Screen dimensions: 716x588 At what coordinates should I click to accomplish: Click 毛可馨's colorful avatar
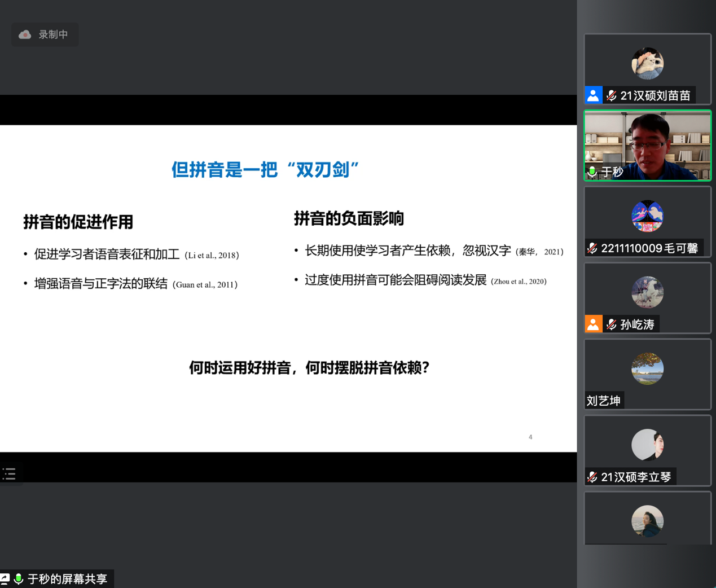pyautogui.click(x=647, y=216)
